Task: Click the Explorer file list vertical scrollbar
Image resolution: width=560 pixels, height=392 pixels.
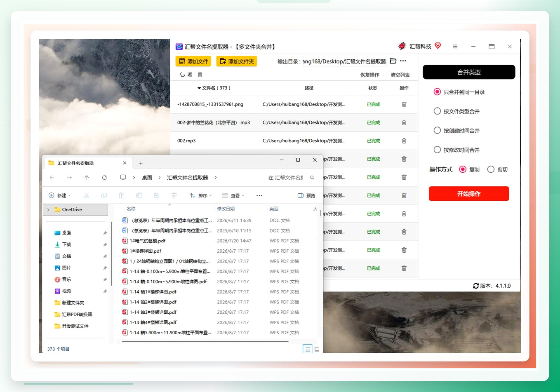Action: tap(320, 214)
